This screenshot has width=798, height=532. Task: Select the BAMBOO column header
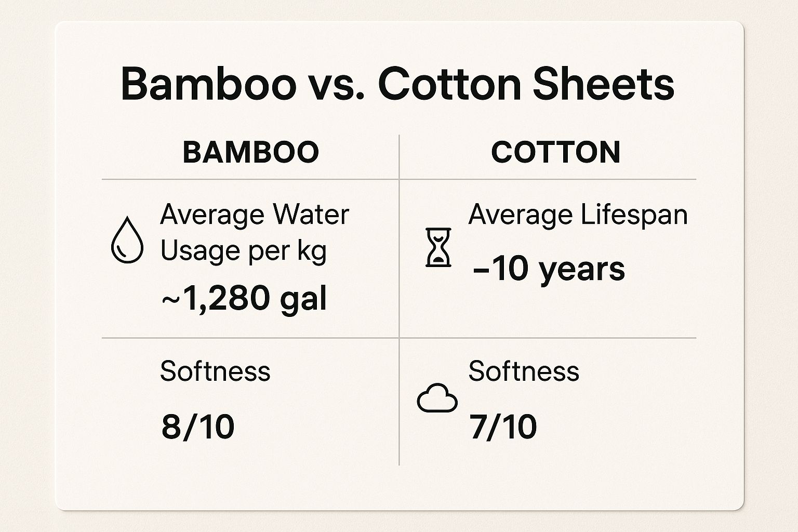(x=251, y=152)
